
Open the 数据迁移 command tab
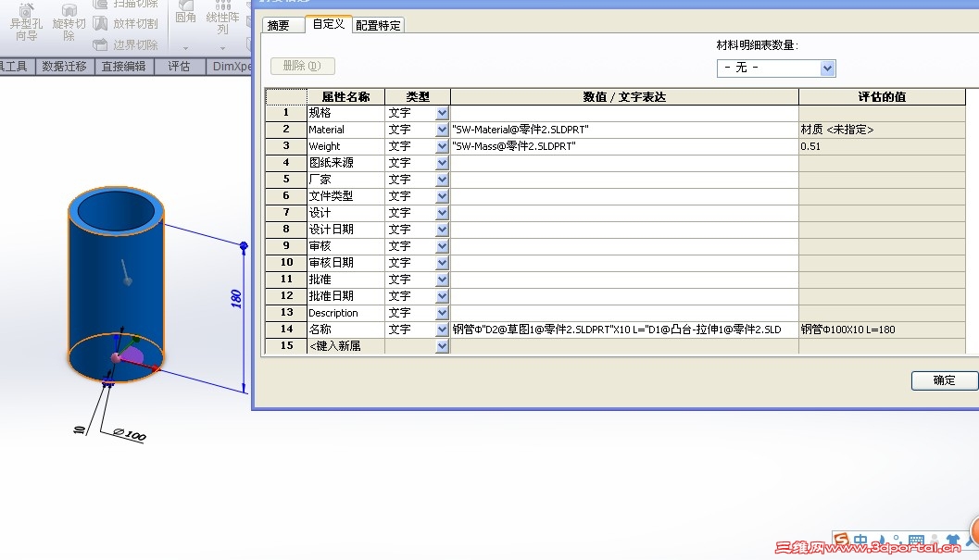[64, 66]
